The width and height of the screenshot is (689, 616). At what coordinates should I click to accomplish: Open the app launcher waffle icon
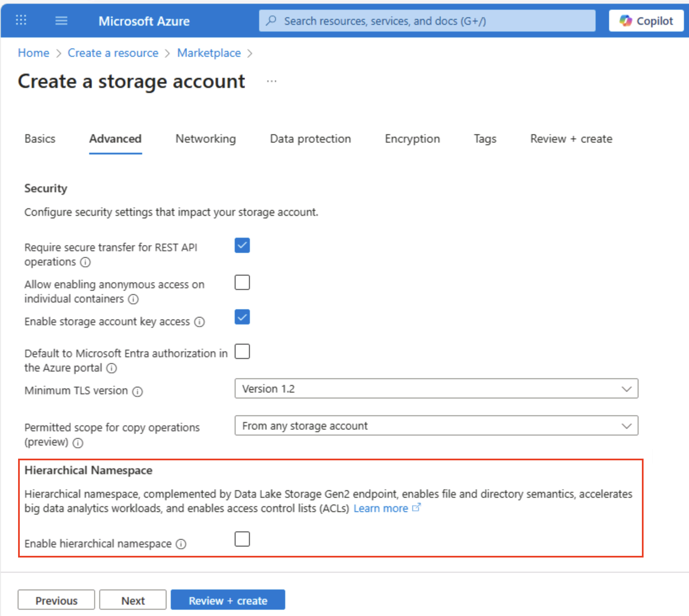(21, 20)
